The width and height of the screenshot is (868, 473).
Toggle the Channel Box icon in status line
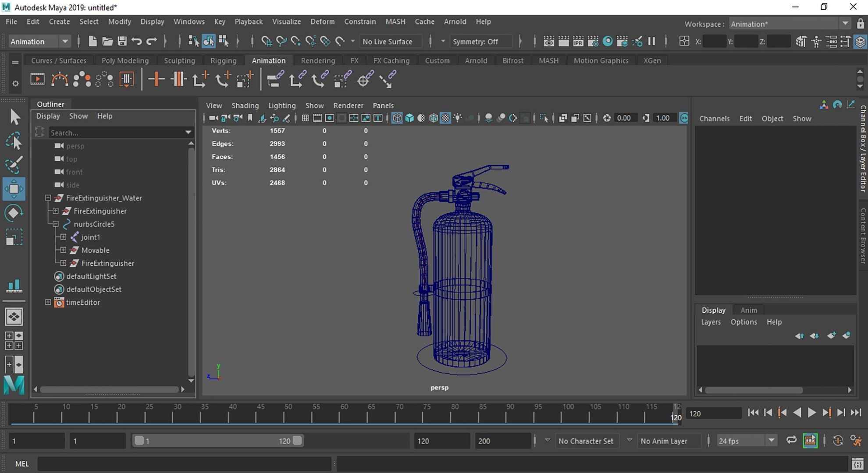pyautogui.click(x=860, y=42)
